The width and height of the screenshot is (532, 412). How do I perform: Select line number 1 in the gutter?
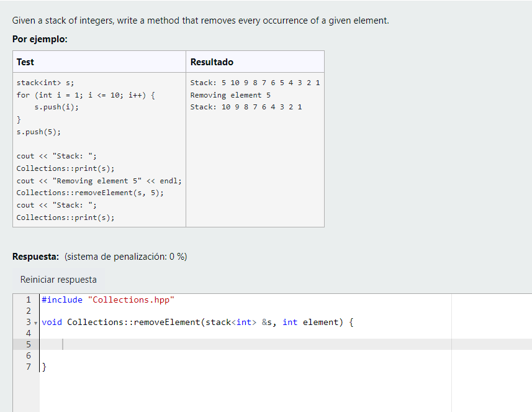pos(29,300)
